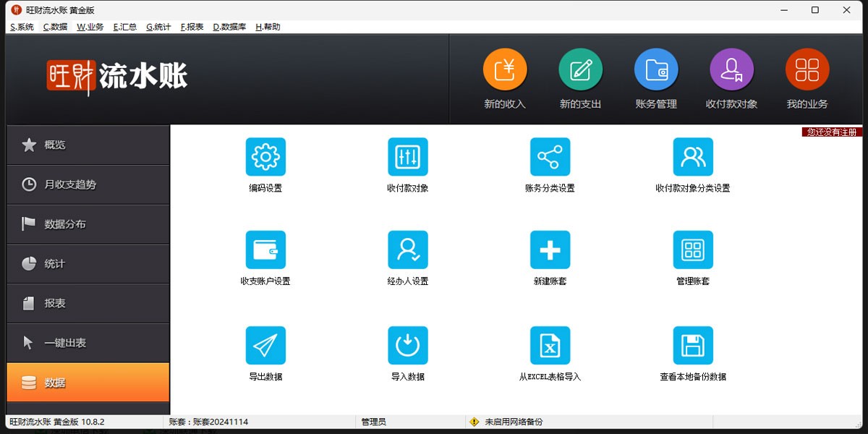Click the app icon in the title bar

point(17,10)
